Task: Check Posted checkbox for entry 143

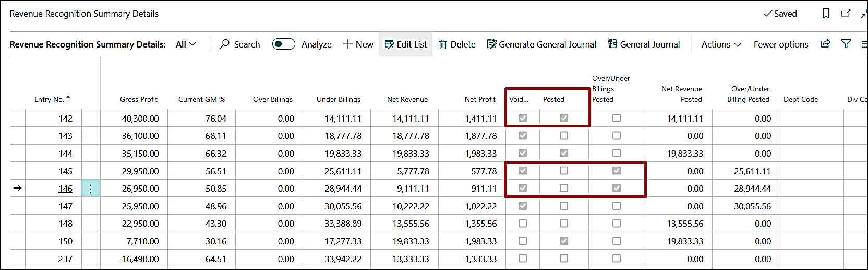Action: tap(564, 136)
